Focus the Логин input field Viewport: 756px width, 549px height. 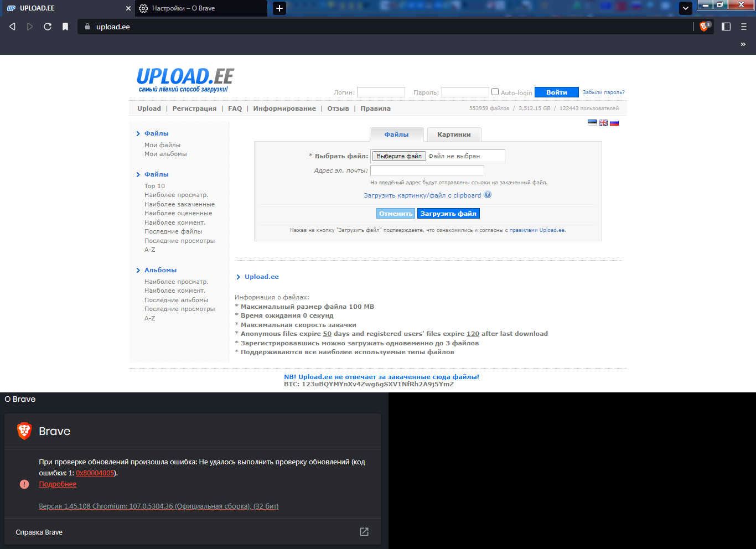[x=381, y=92]
